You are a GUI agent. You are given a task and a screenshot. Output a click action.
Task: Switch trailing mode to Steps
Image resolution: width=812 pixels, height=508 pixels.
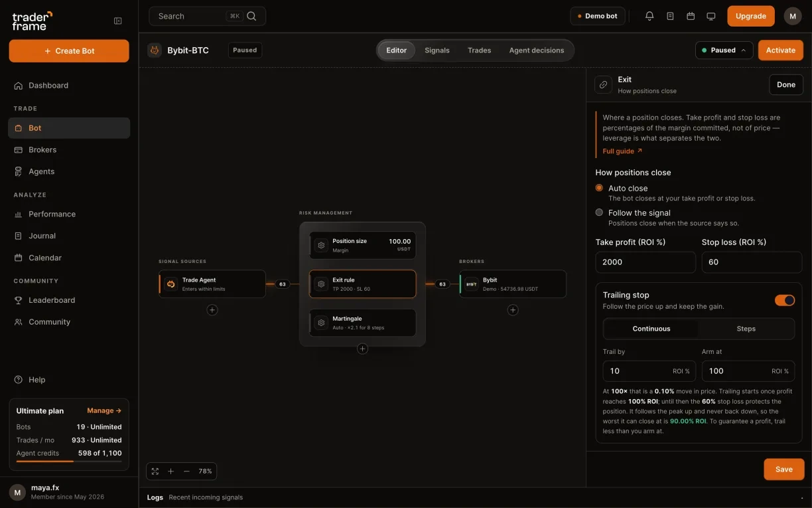(746, 329)
